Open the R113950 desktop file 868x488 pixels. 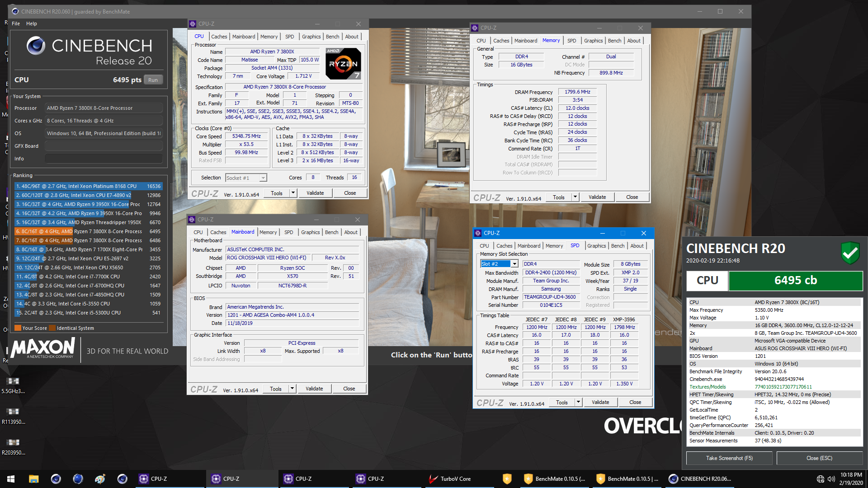[13, 416]
